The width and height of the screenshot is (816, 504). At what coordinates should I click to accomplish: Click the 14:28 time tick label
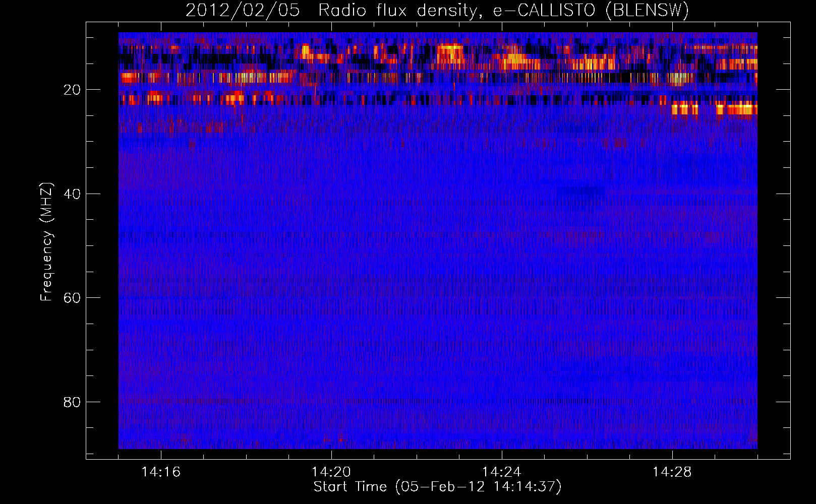pyautogui.click(x=672, y=472)
